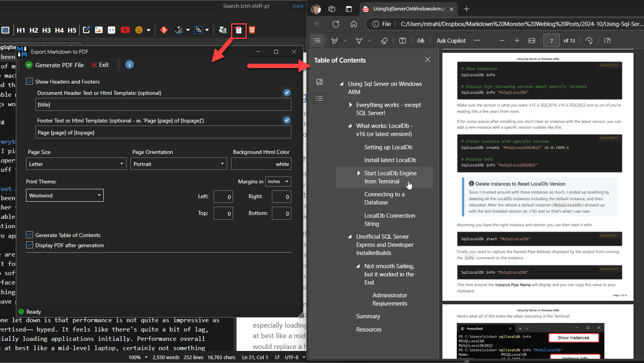Viewport: 644px width, 363px height.
Task: Click the Git commit icon in the toolbar
Action: [x=164, y=30]
